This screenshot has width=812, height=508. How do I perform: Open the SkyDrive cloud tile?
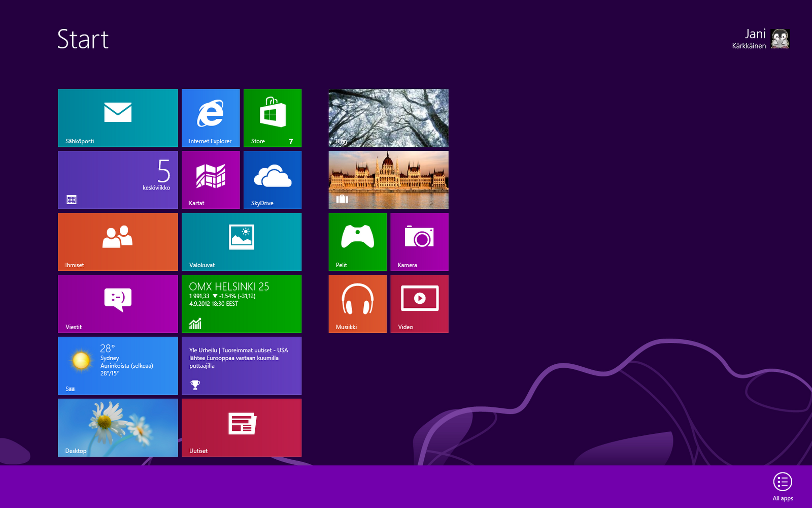(x=273, y=180)
